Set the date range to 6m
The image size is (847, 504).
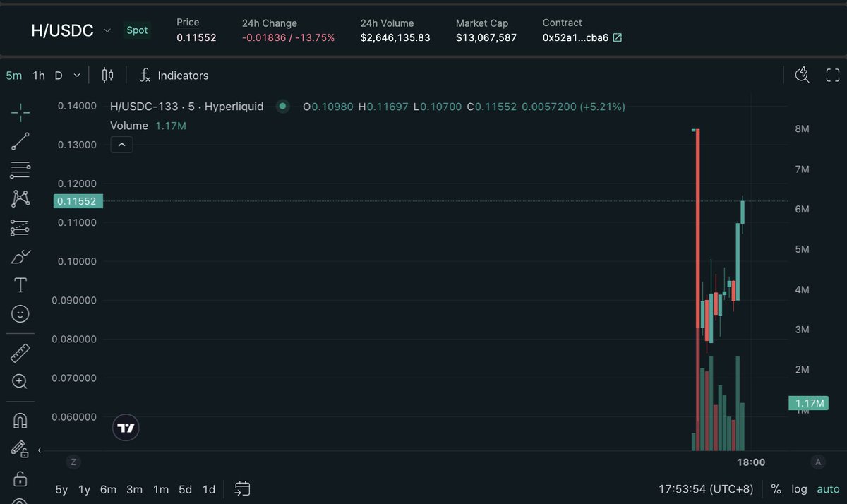point(108,489)
